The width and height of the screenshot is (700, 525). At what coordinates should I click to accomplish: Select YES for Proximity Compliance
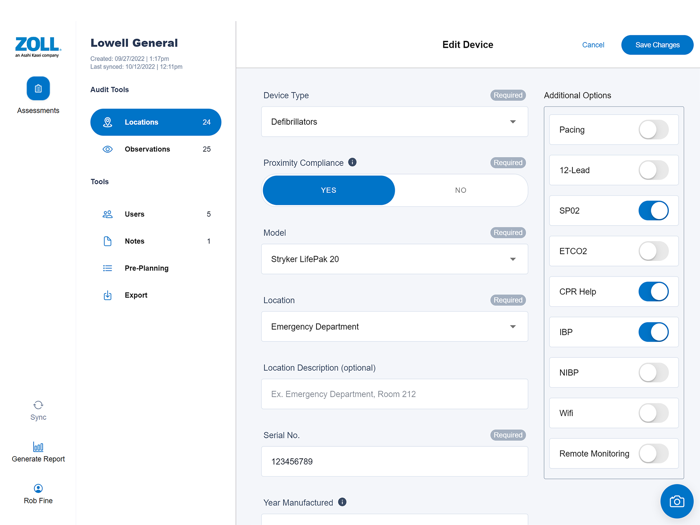pyautogui.click(x=329, y=190)
